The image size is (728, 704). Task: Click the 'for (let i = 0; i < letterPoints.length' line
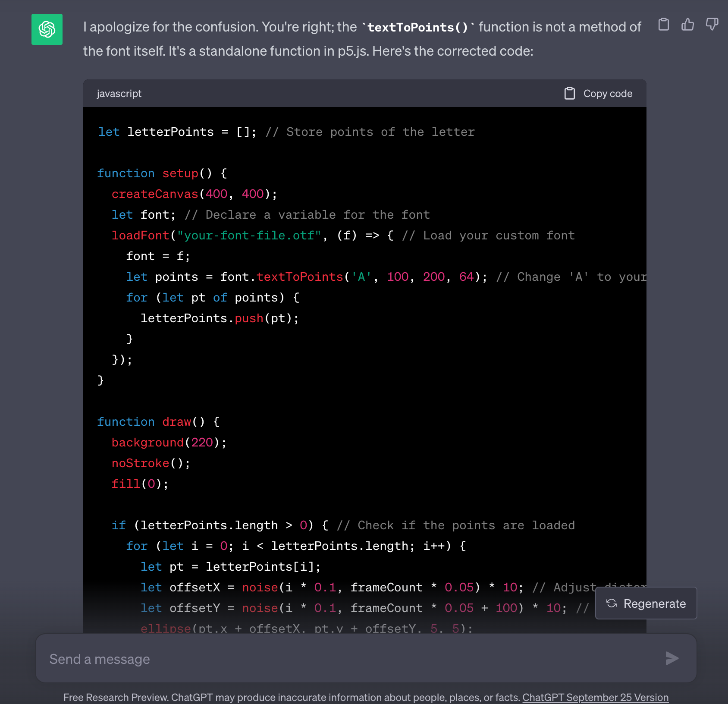coord(296,546)
